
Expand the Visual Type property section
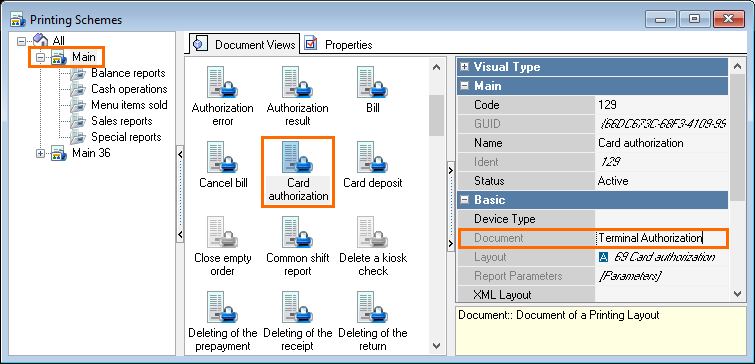[x=465, y=67]
